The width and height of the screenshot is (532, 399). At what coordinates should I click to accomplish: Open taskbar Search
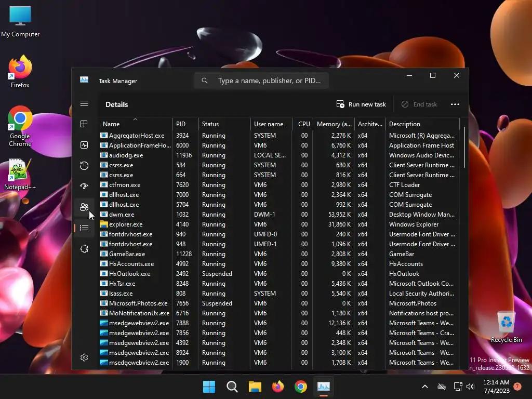pyautogui.click(x=232, y=387)
